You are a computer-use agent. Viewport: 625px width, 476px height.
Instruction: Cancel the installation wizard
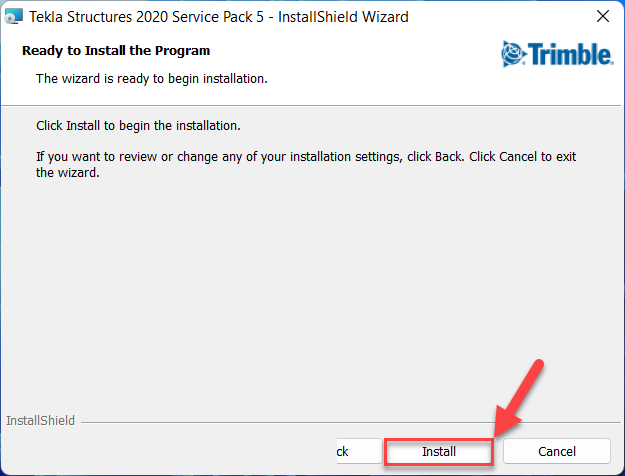[556, 451]
